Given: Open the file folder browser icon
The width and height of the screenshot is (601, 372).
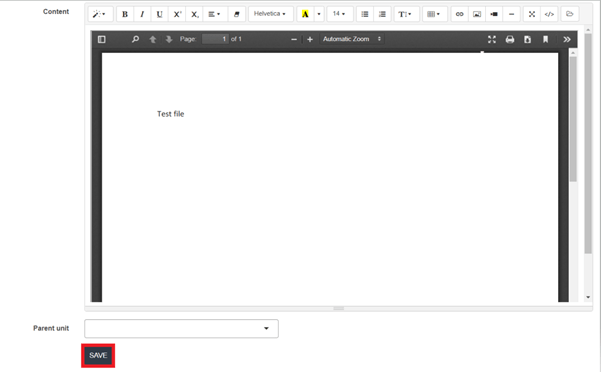Looking at the screenshot, I should pyautogui.click(x=570, y=14).
